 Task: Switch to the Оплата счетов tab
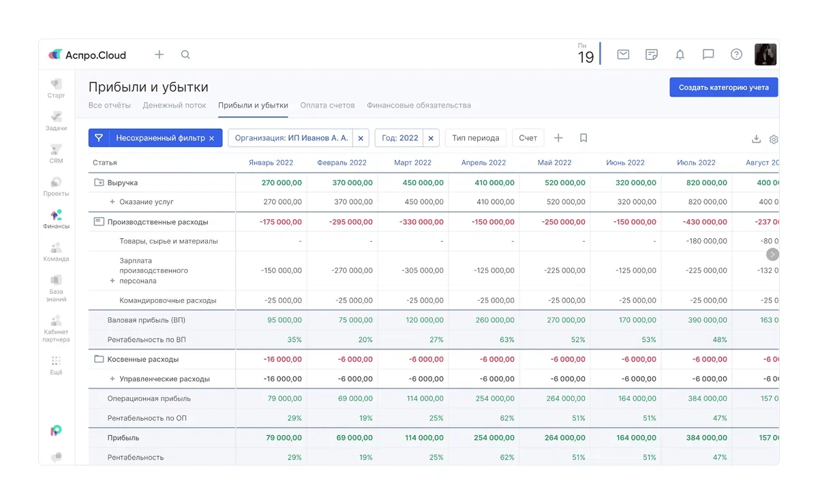327,106
